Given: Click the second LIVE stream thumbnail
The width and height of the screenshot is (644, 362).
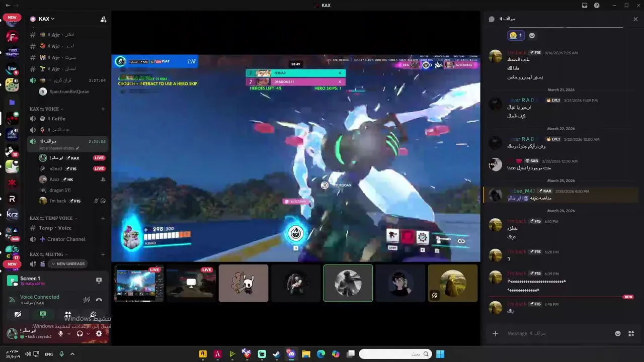Looking at the screenshot, I should pyautogui.click(x=191, y=283).
